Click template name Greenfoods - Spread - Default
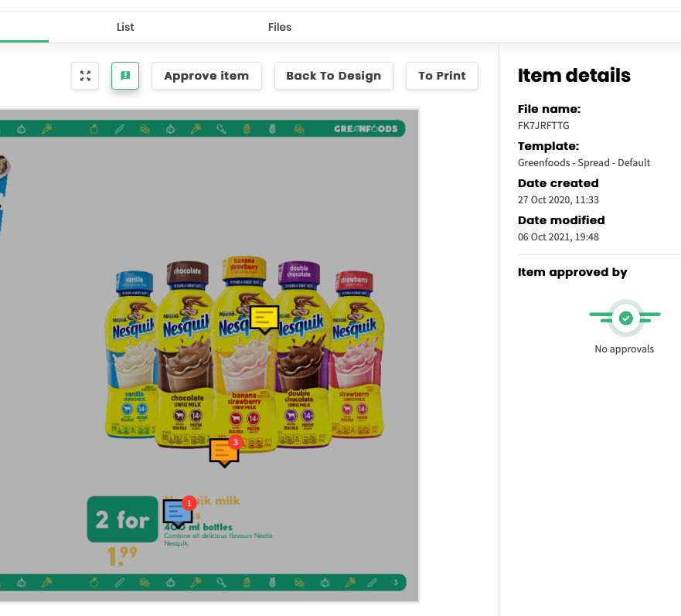Viewport: 681px width, 616px height. point(584,162)
